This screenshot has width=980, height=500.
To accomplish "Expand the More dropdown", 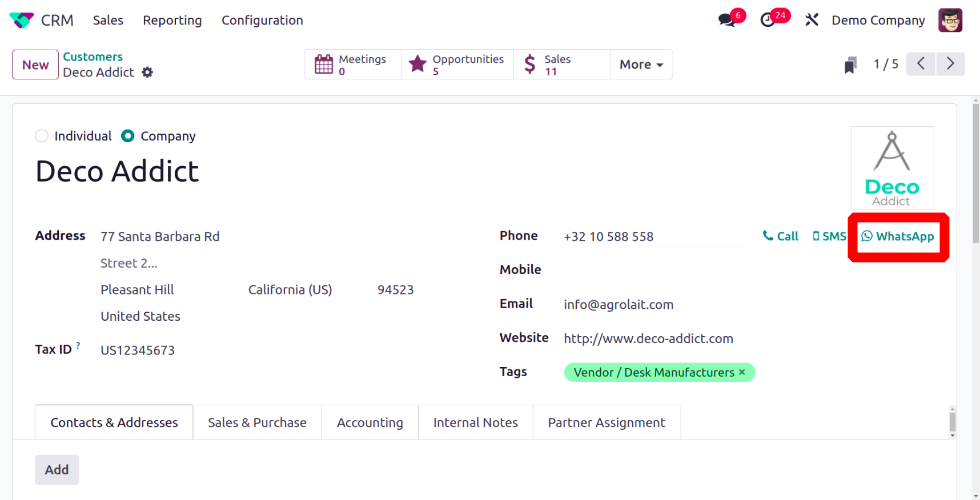I will (641, 64).
